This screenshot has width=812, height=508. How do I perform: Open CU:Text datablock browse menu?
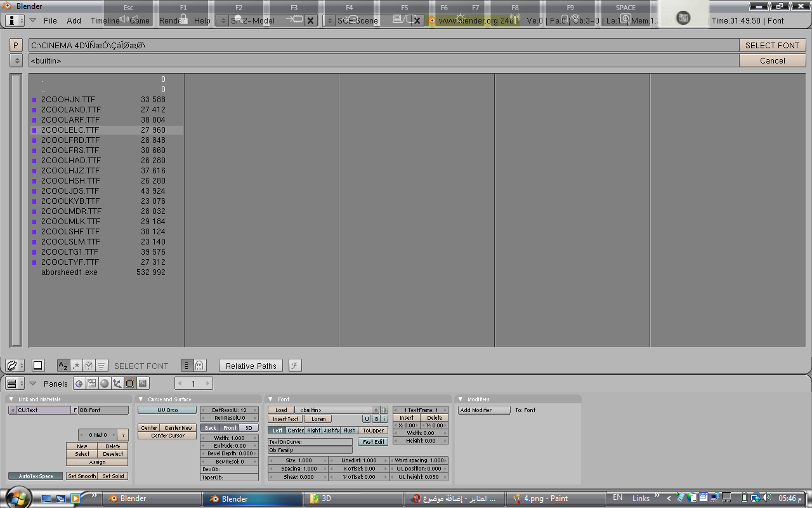tap(12, 410)
